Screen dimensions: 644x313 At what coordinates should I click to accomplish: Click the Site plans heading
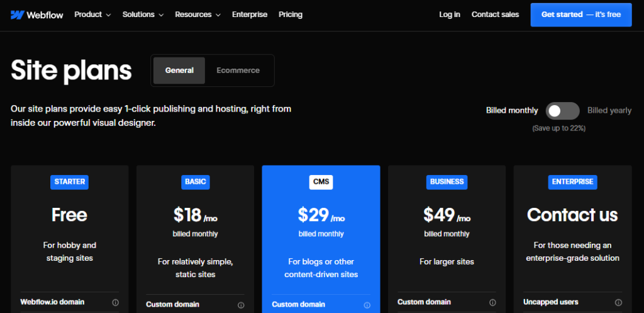(x=72, y=71)
